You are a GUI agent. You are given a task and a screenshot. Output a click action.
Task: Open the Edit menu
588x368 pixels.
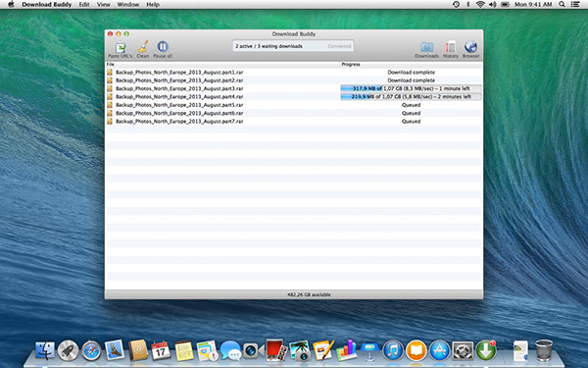[84, 5]
